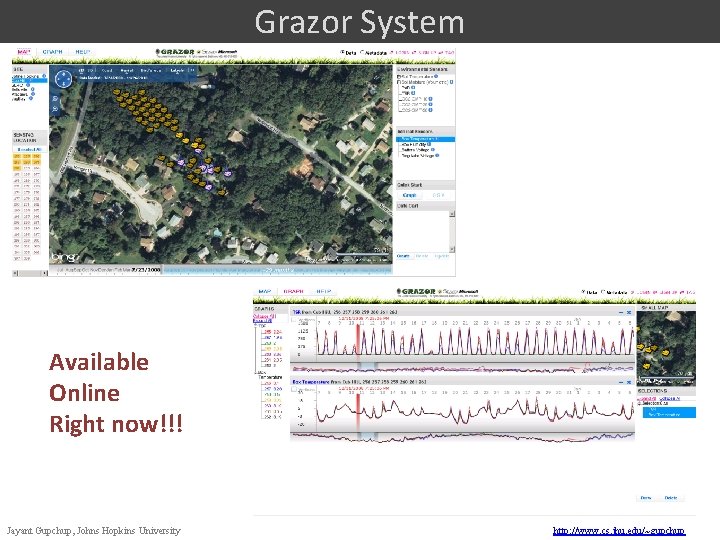Click the pan compass control on the map

click(63, 79)
